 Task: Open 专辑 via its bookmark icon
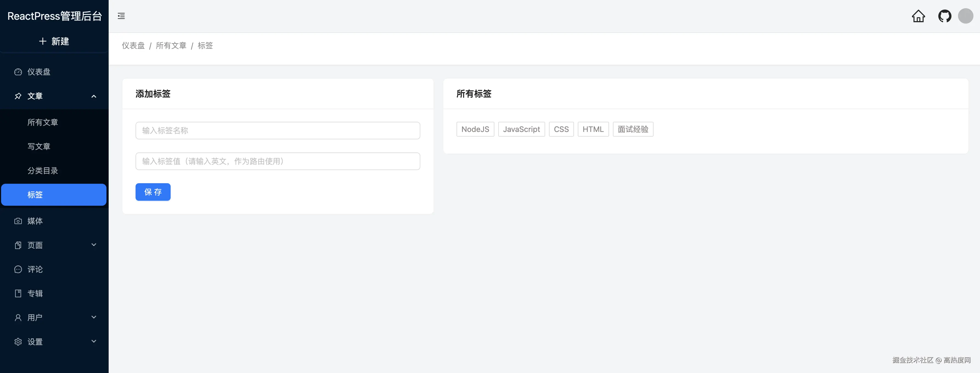click(18, 293)
